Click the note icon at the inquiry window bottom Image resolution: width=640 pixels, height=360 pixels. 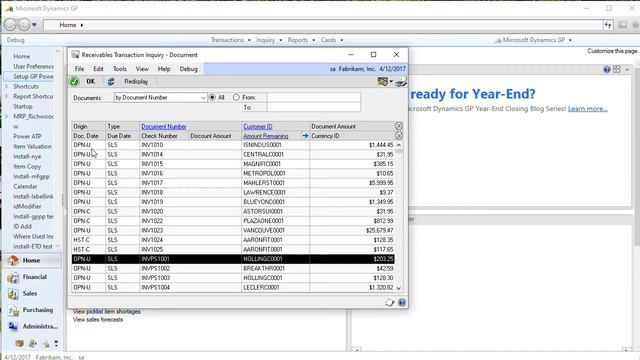click(389, 302)
